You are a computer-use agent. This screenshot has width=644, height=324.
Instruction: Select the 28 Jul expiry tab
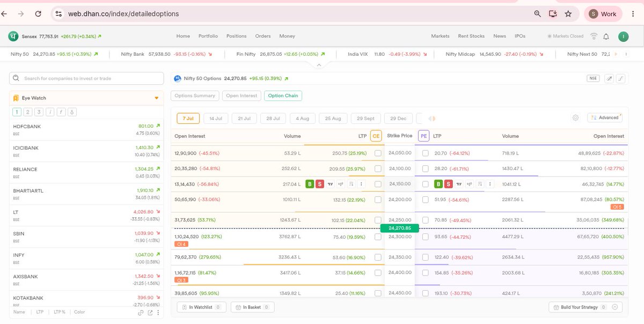tap(273, 119)
